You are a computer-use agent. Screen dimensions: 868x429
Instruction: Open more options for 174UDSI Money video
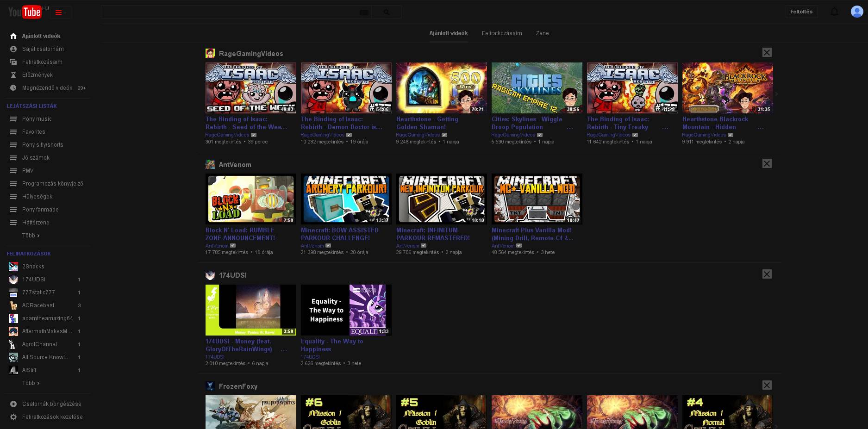pyautogui.click(x=283, y=349)
